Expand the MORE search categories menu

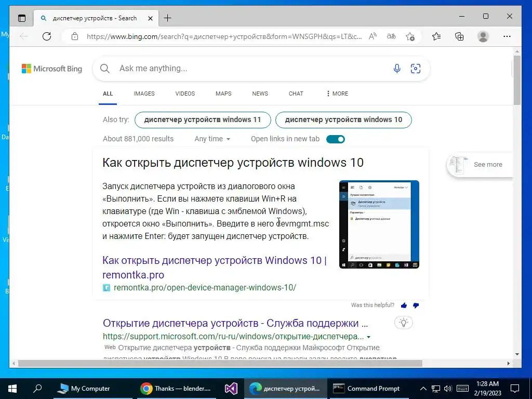point(337,94)
